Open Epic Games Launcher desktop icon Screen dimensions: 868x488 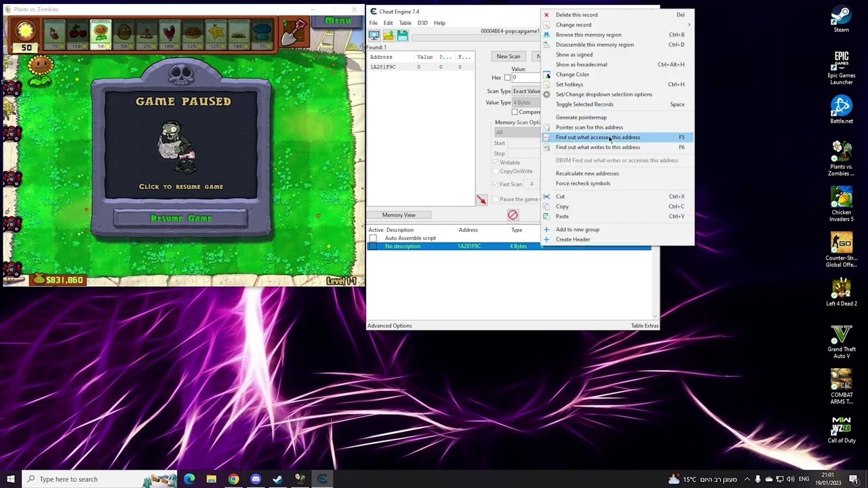click(842, 68)
